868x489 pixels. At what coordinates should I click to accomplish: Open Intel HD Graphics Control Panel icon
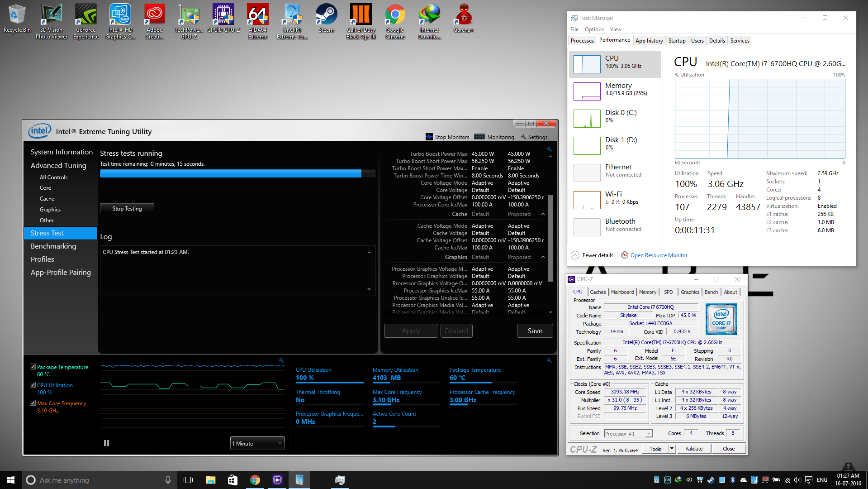120,21
